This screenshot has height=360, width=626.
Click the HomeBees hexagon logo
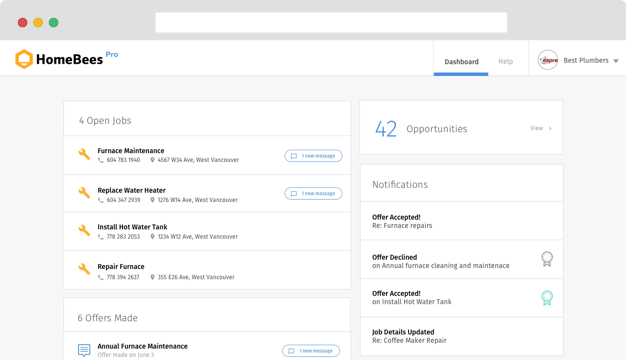click(24, 59)
